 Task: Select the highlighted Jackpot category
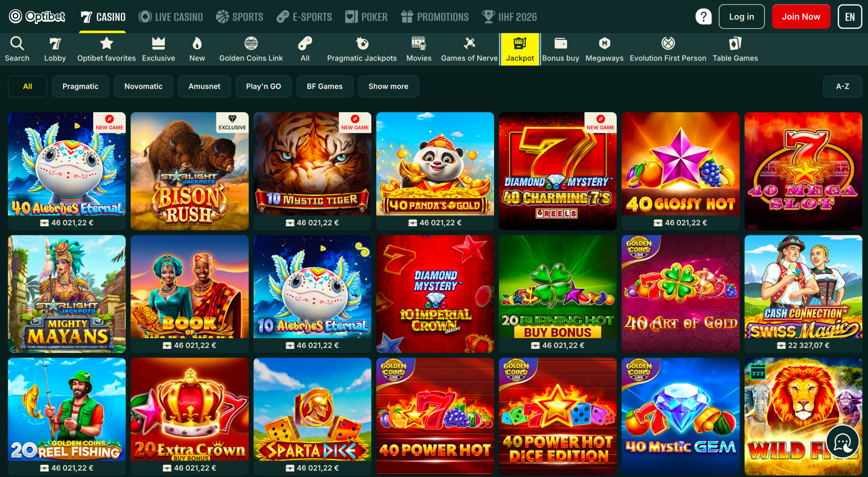click(520, 50)
